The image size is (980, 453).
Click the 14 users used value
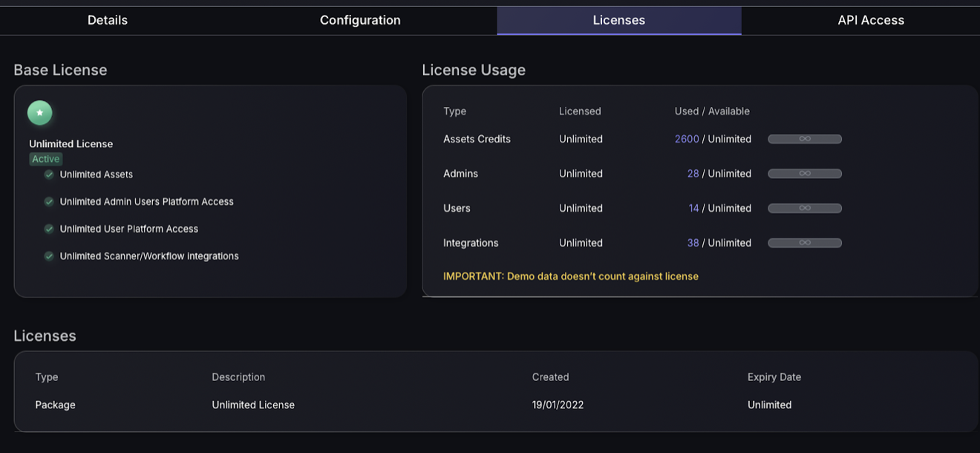coord(694,208)
